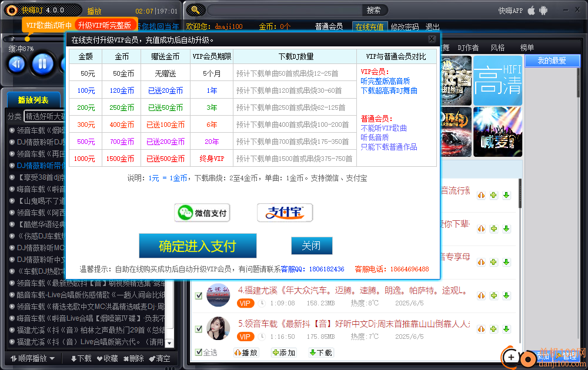This screenshot has width=588, height=370.
Task: Open the Apple app download icon
Action: (531, 11)
